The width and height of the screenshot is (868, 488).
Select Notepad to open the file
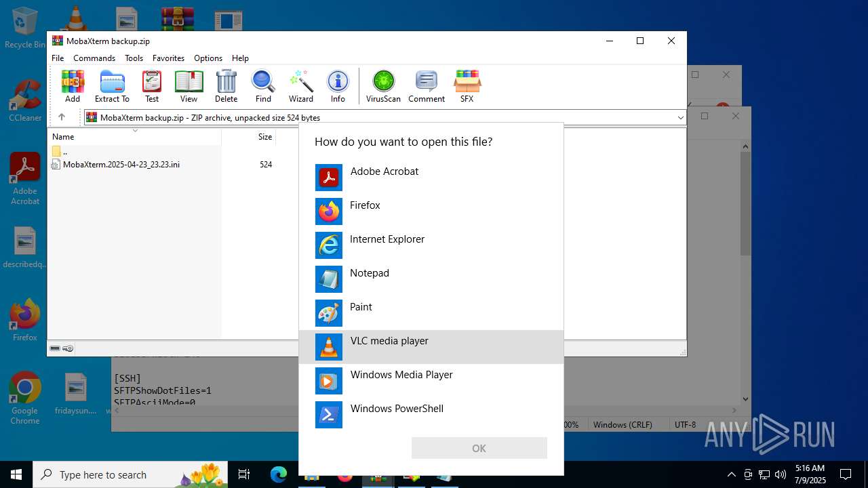431,279
